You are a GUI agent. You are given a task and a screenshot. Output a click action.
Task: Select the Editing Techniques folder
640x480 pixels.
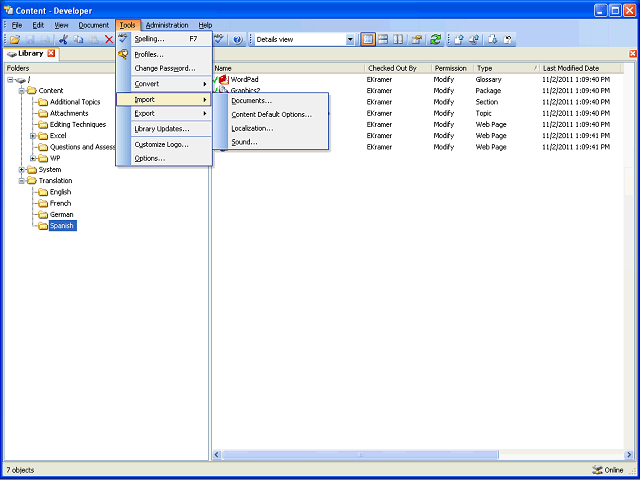point(78,124)
